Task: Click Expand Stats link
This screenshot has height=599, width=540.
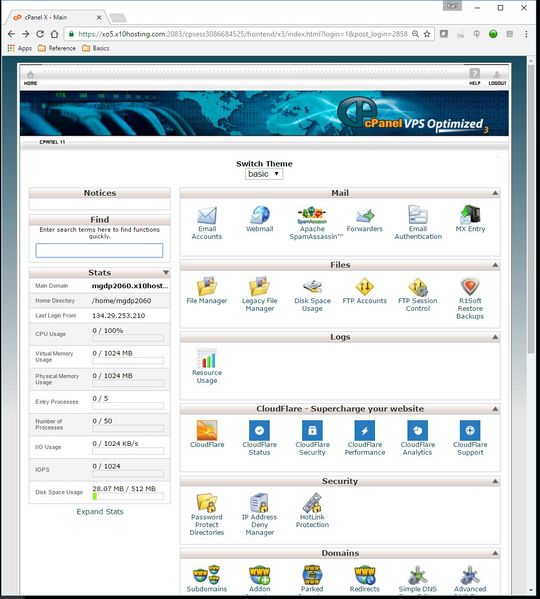Action: click(100, 512)
